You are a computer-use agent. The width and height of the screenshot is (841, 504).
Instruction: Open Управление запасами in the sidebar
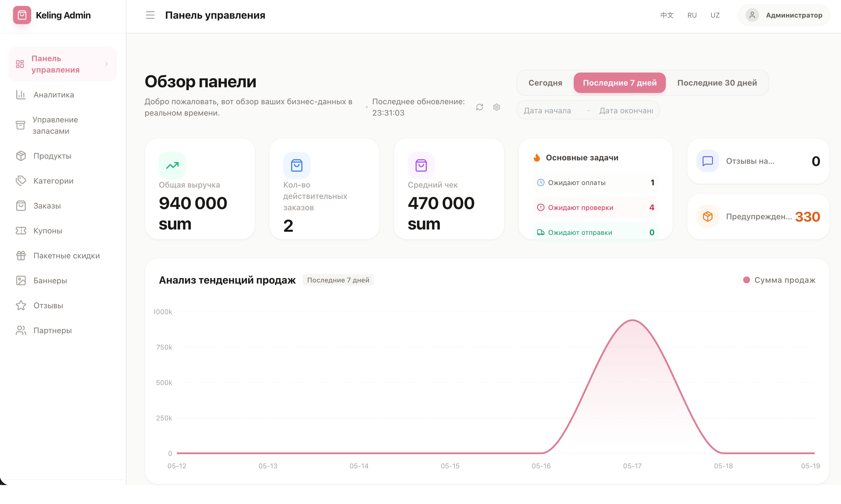coord(63,125)
